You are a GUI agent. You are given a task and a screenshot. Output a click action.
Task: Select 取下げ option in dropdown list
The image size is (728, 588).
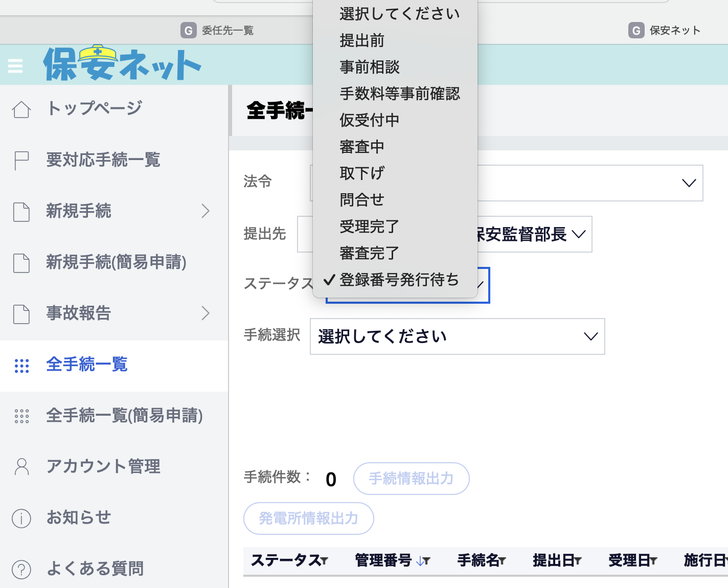pos(362,173)
